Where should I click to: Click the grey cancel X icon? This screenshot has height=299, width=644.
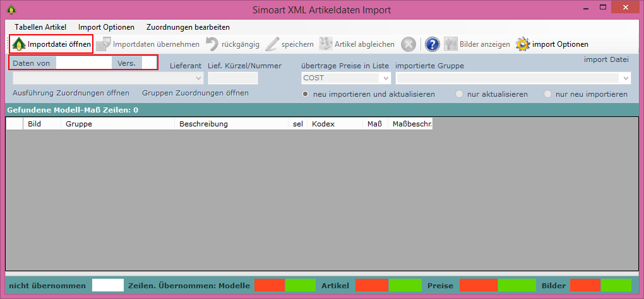(x=408, y=44)
